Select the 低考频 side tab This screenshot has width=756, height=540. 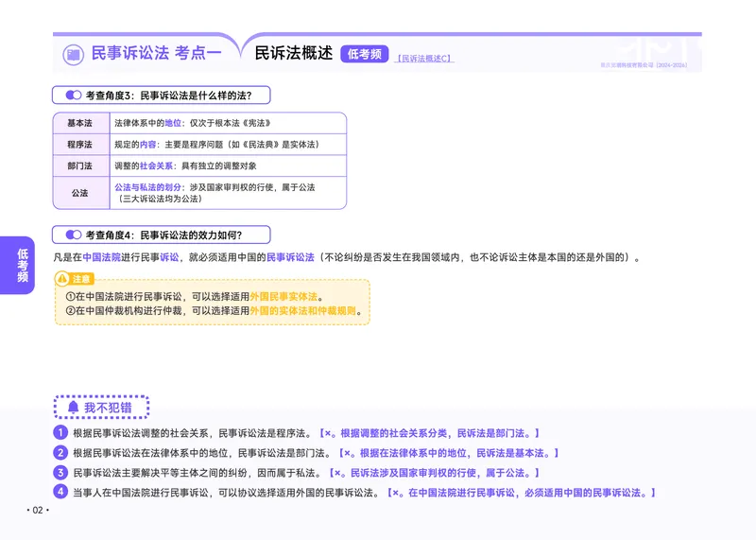pyautogui.click(x=18, y=265)
